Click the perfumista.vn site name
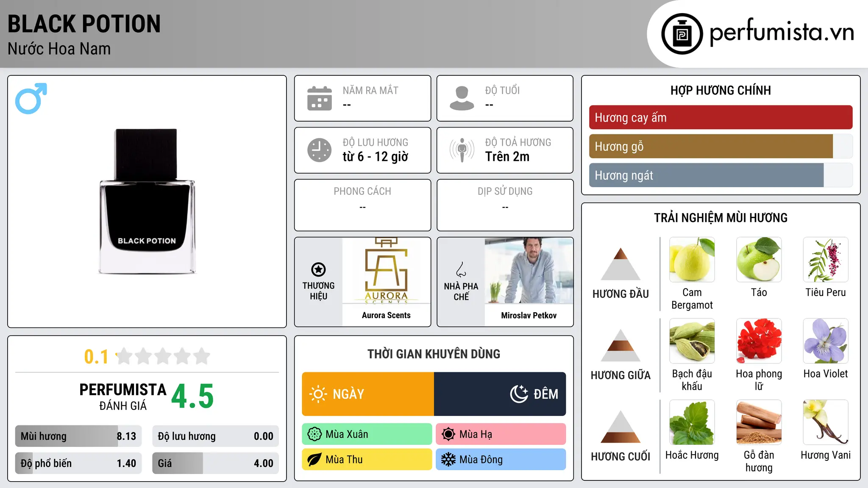Viewport: 868px width, 488px height. point(782,33)
